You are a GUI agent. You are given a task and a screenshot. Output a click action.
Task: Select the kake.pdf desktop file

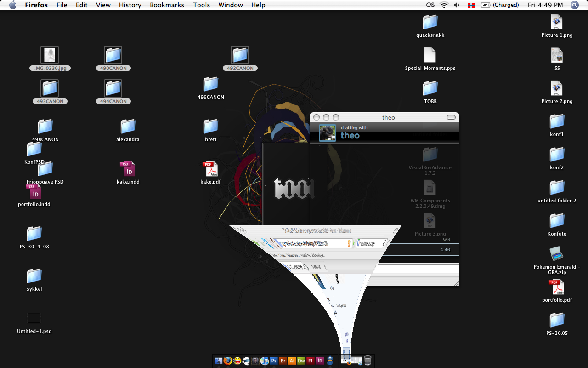pyautogui.click(x=210, y=170)
